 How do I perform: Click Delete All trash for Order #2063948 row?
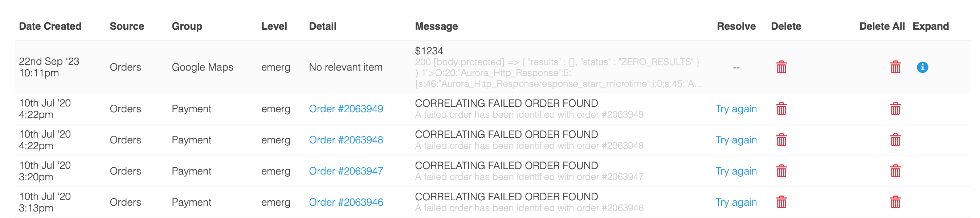(x=895, y=140)
